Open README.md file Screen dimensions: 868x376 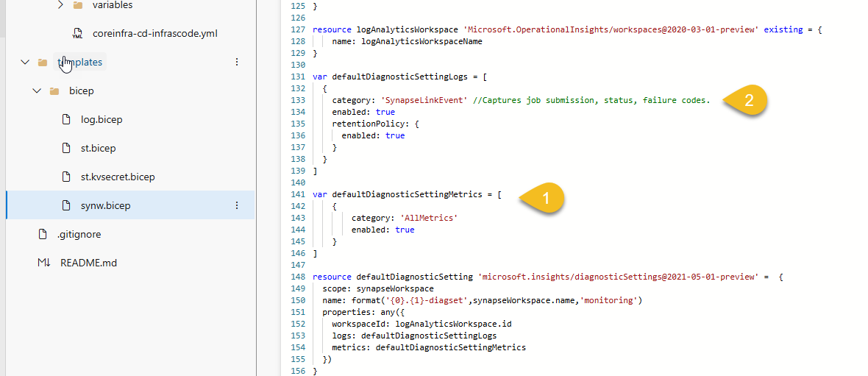(88, 263)
